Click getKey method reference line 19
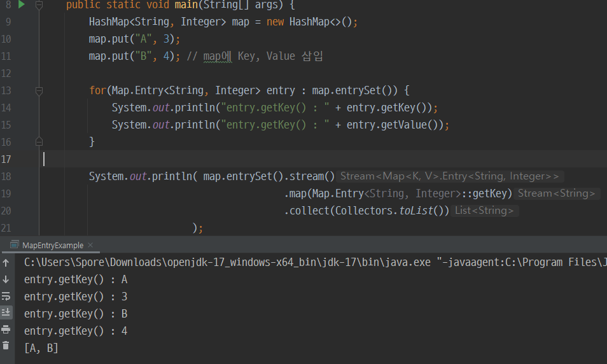This screenshot has height=364, width=607. [x=490, y=193]
